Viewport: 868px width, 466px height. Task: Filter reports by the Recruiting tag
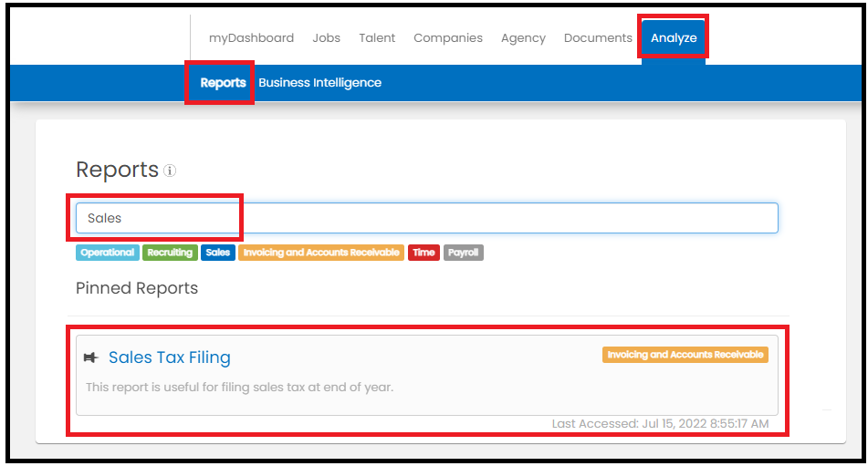tap(170, 253)
